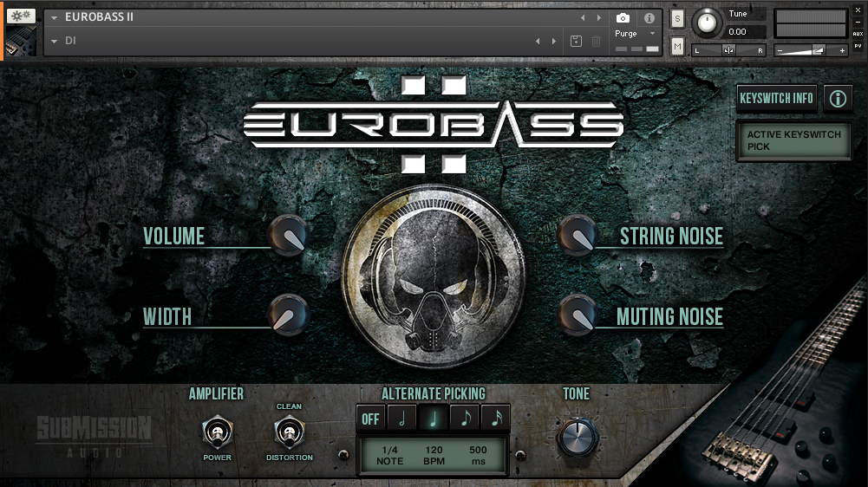This screenshot has width=868, height=487.
Task: Open the Purge dropdown menu
Action: coord(635,33)
